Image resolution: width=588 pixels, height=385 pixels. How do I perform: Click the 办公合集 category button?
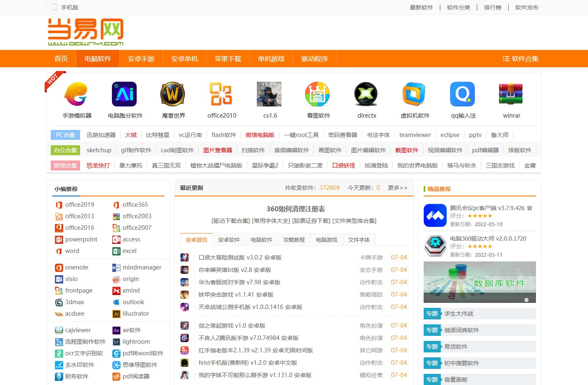pyautogui.click(x=66, y=150)
